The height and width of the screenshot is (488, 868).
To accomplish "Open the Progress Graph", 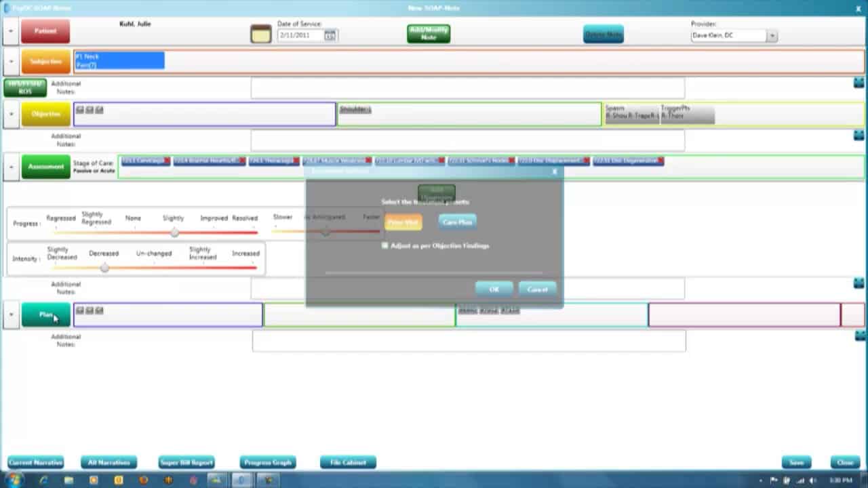I will 268,462.
